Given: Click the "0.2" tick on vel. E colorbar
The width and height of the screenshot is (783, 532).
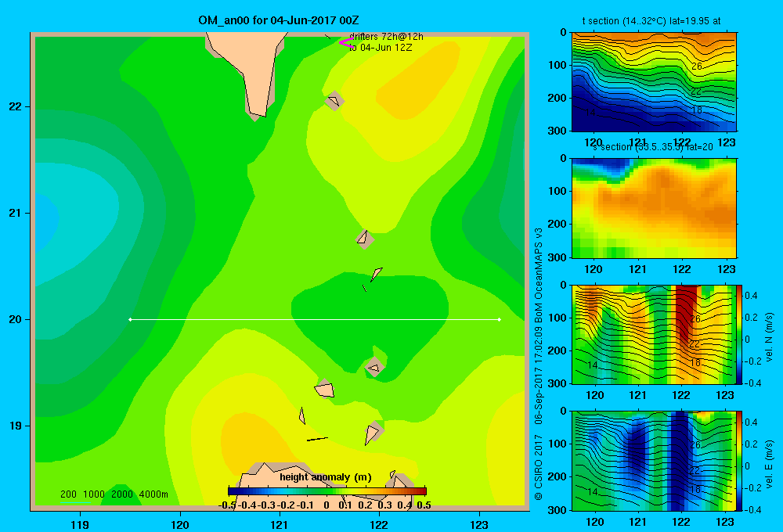Looking at the screenshot, I should (x=751, y=444).
